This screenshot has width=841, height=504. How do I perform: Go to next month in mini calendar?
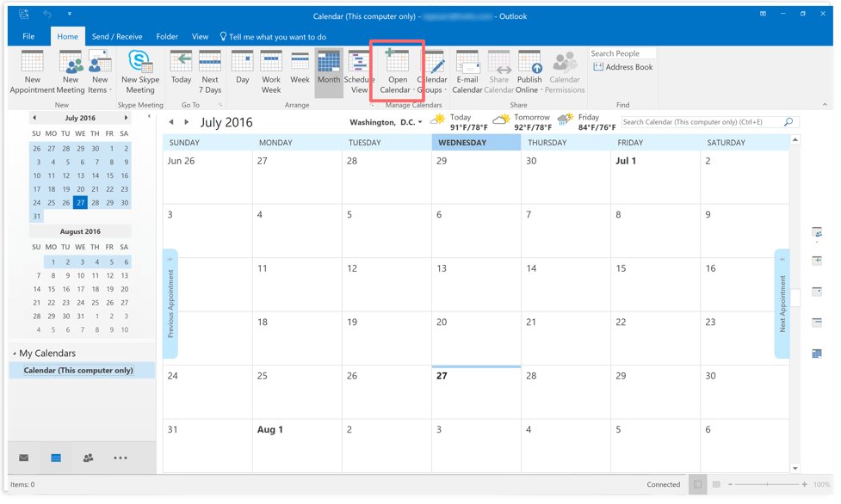(x=126, y=118)
